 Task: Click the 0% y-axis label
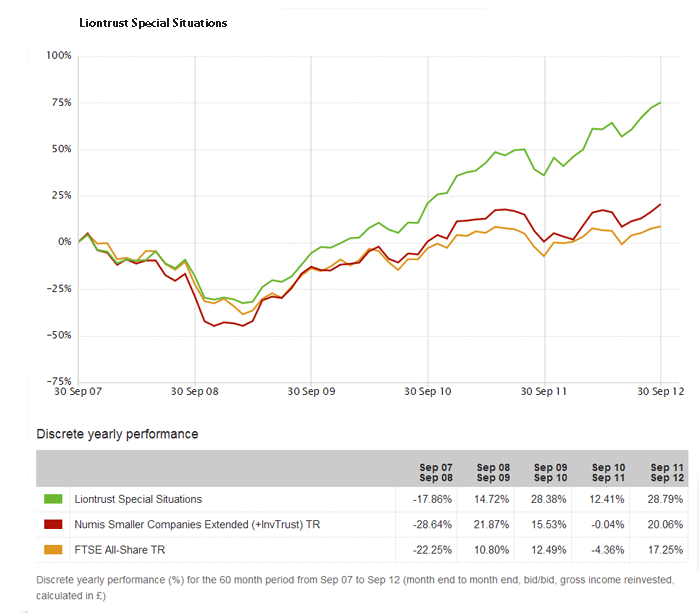click(x=64, y=242)
